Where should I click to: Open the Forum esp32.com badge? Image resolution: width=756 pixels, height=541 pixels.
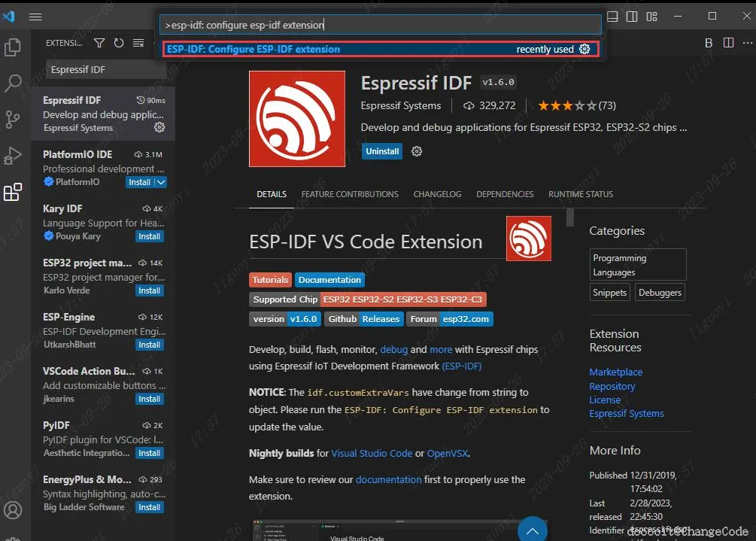coord(449,319)
